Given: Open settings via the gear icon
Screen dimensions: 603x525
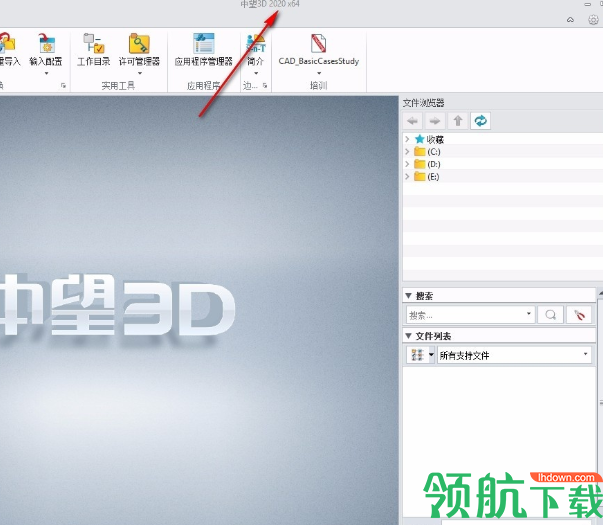Looking at the screenshot, I should click(593, 20).
